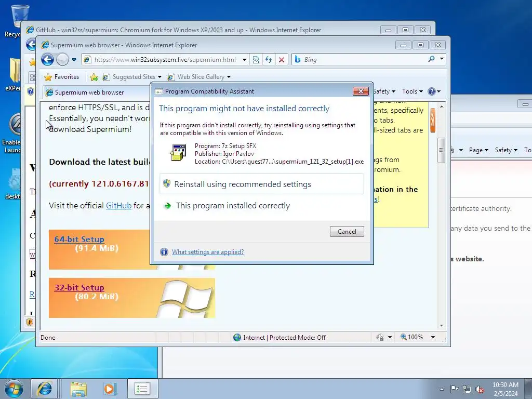
Task: Expand the address bar URL history dropdown
Action: tap(244, 60)
